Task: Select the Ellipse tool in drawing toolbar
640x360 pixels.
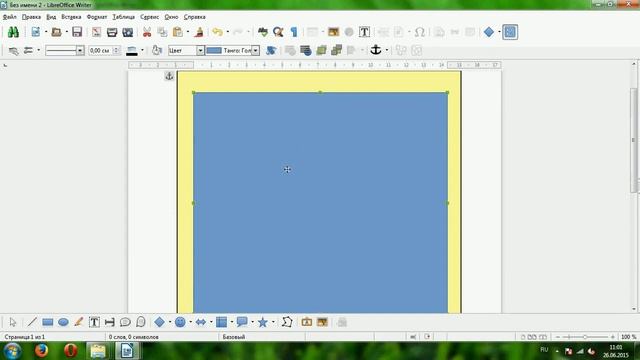Action: click(x=63, y=322)
